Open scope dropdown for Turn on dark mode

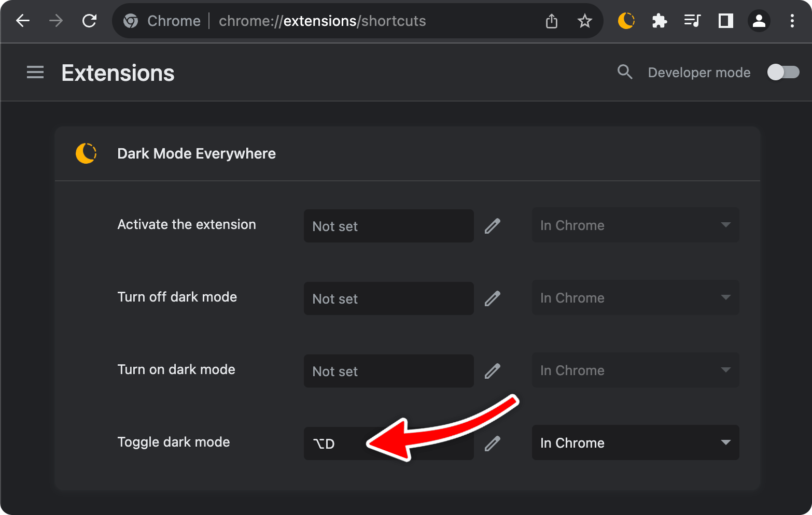tap(636, 370)
